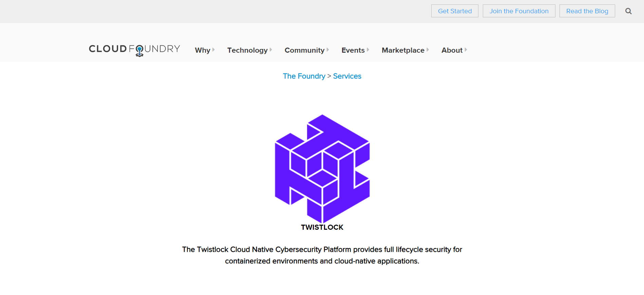Screen dimensions: 644x295
Task: Open the About menu
Action: tap(452, 50)
